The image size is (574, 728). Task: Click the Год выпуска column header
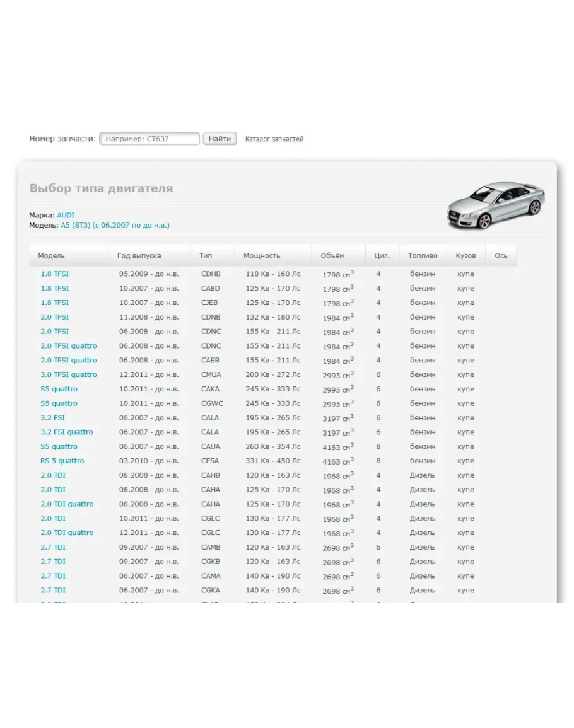(139, 256)
